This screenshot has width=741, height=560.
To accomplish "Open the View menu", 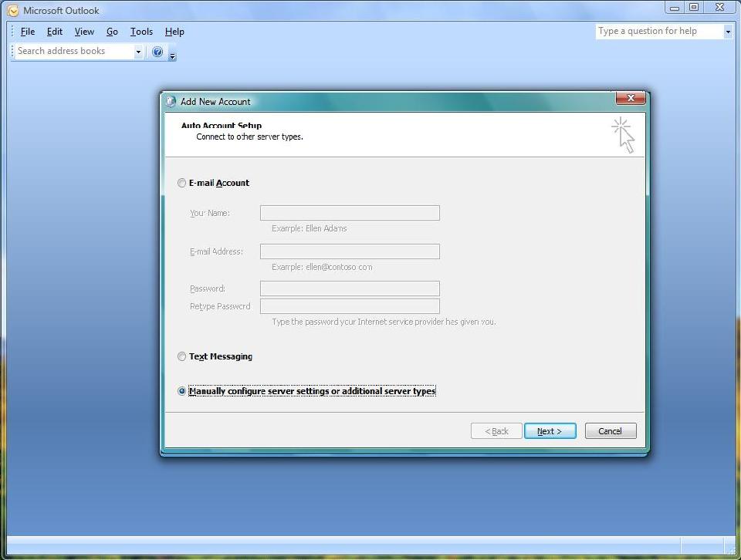I will [x=84, y=32].
